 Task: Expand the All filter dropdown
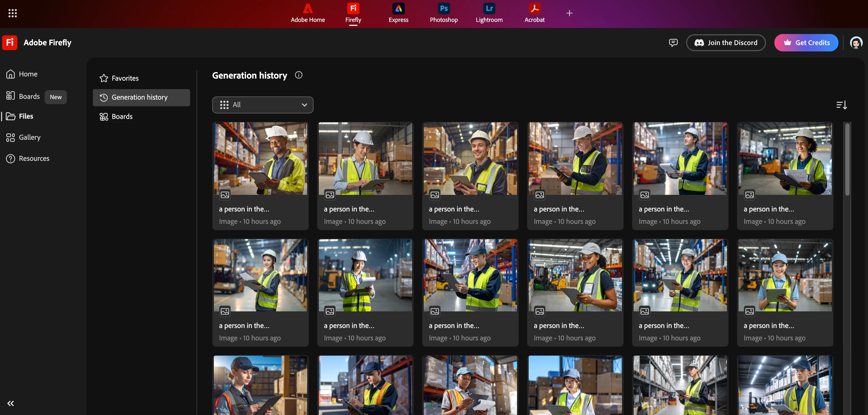pyautogui.click(x=263, y=105)
